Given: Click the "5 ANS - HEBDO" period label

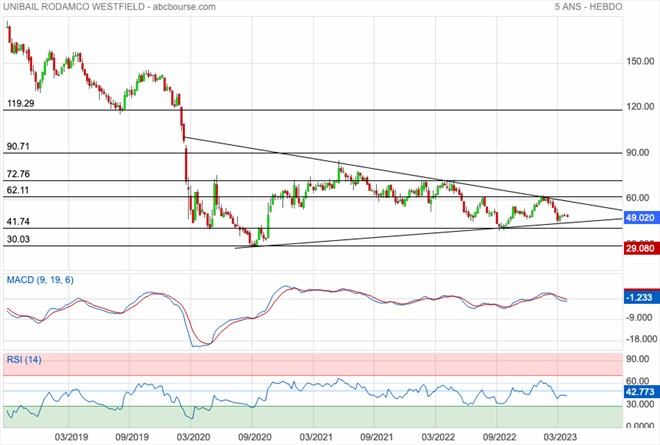Looking at the screenshot, I should tap(588, 7).
